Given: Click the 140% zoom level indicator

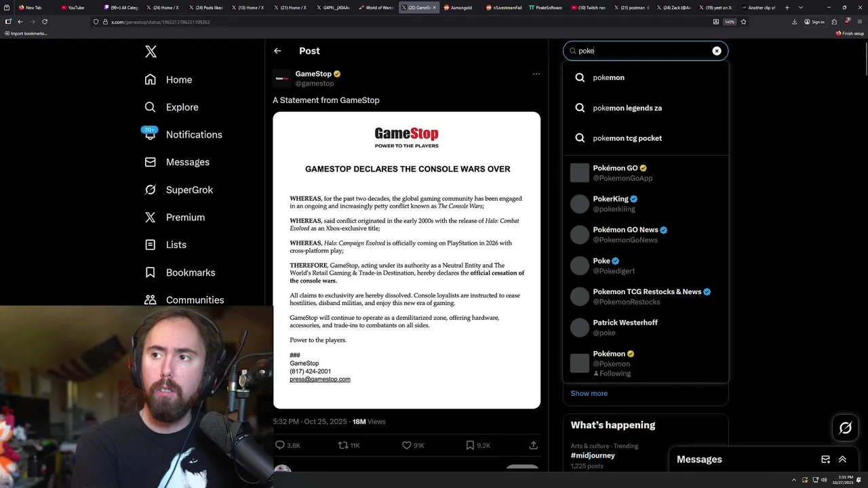Looking at the screenshot, I should (730, 22).
